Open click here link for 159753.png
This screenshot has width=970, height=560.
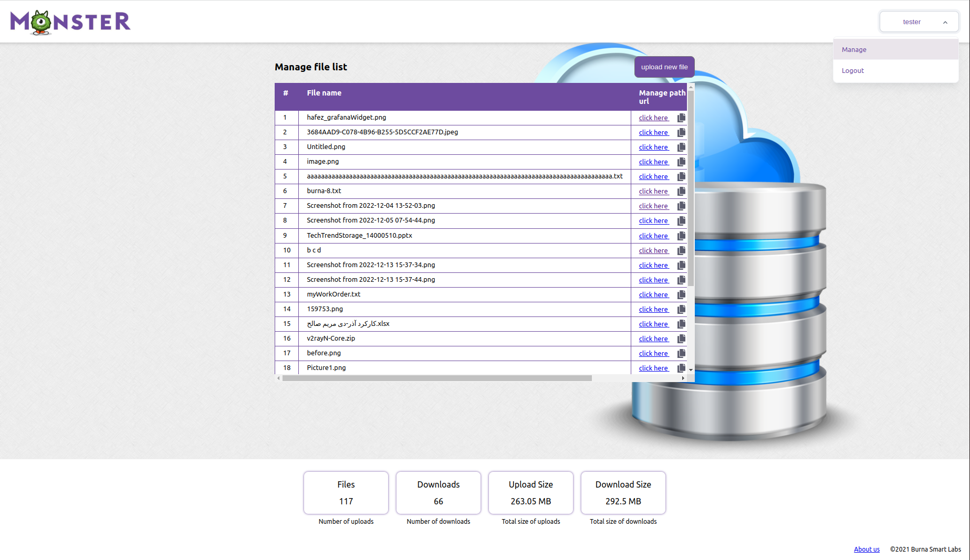pyautogui.click(x=654, y=309)
